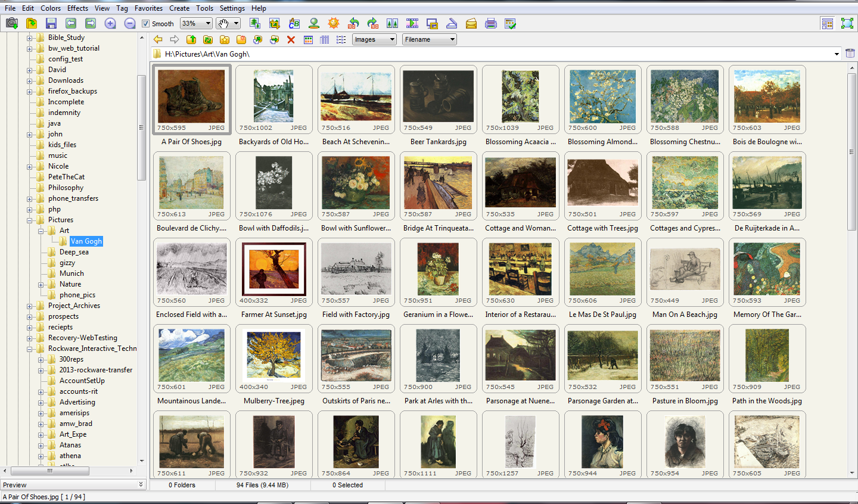The image size is (858, 504).
Task: Switch to full screen with the green corner icon
Action: coord(847,23)
